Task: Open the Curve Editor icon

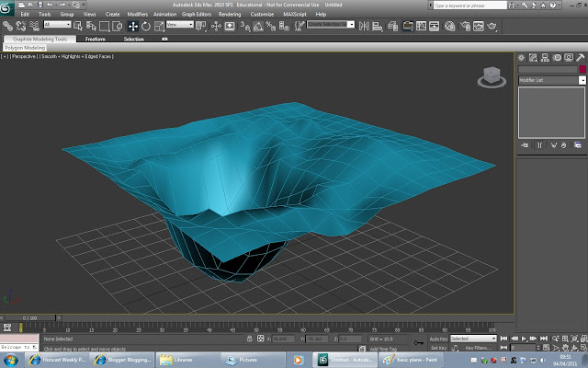Action: click(421, 26)
